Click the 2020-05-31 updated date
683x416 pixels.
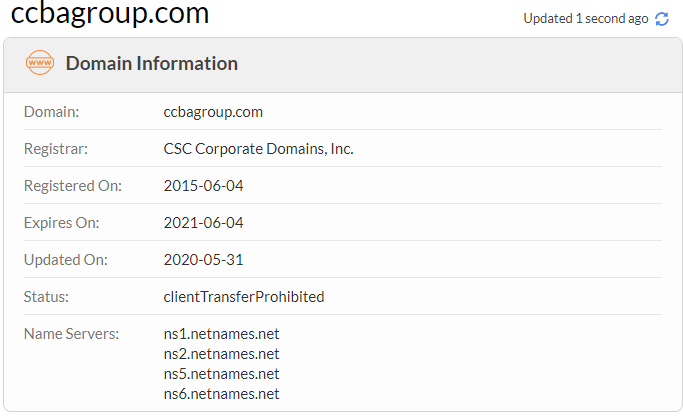[203, 260]
